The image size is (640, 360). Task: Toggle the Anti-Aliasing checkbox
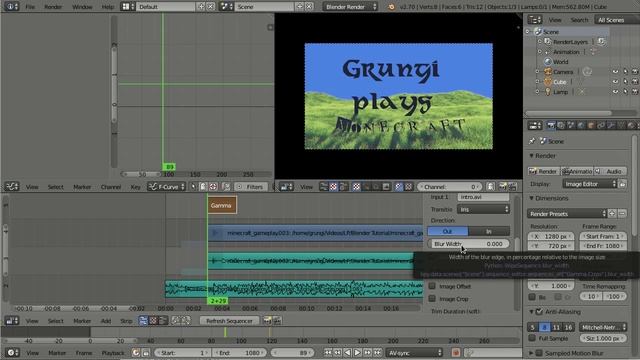[x=539, y=312]
